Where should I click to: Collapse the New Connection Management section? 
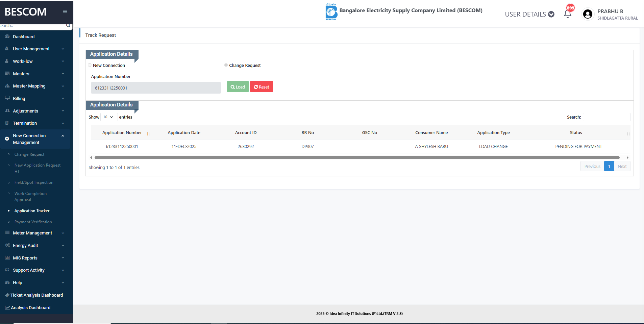coord(63,136)
